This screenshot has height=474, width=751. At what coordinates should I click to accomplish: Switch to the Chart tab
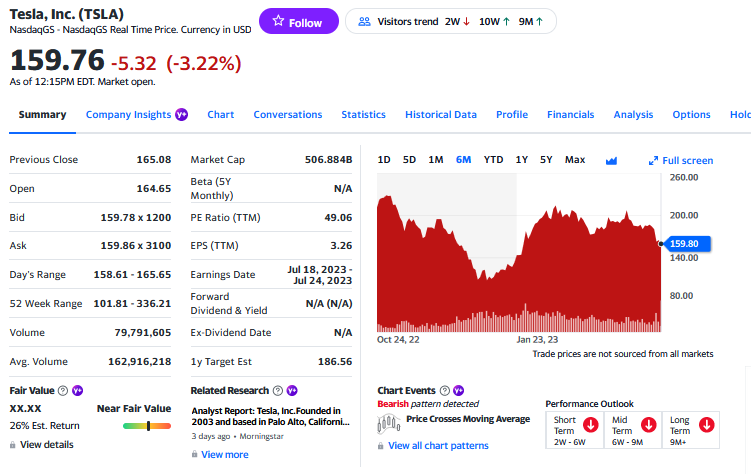coord(221,115)
